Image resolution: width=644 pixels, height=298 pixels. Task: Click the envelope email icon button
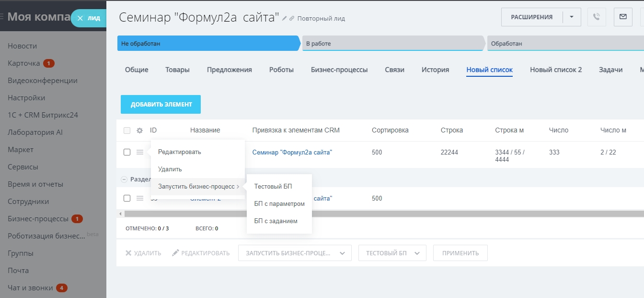(x=622, y=17)
